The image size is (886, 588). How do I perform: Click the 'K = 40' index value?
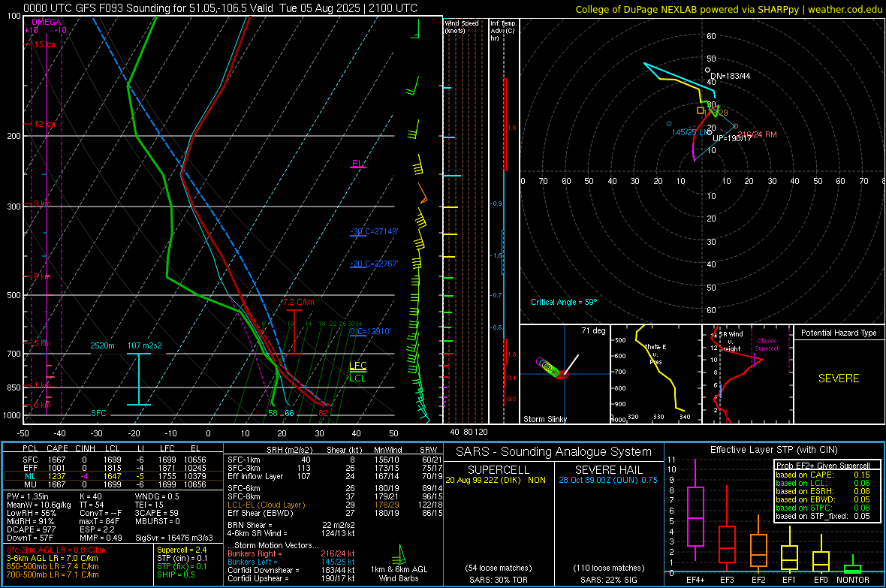[x=90, y=496]
